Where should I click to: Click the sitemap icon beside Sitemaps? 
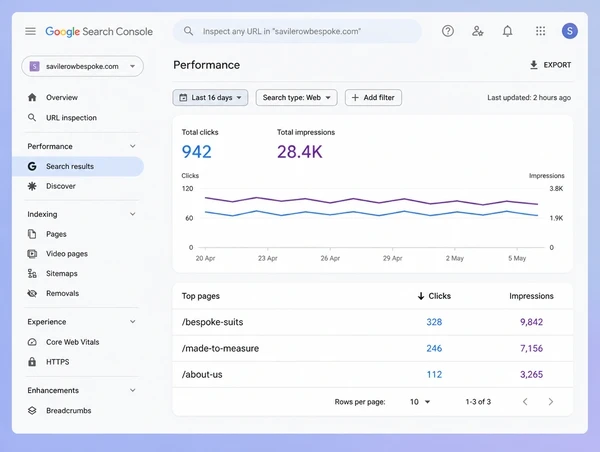click(x=32, y=273)
